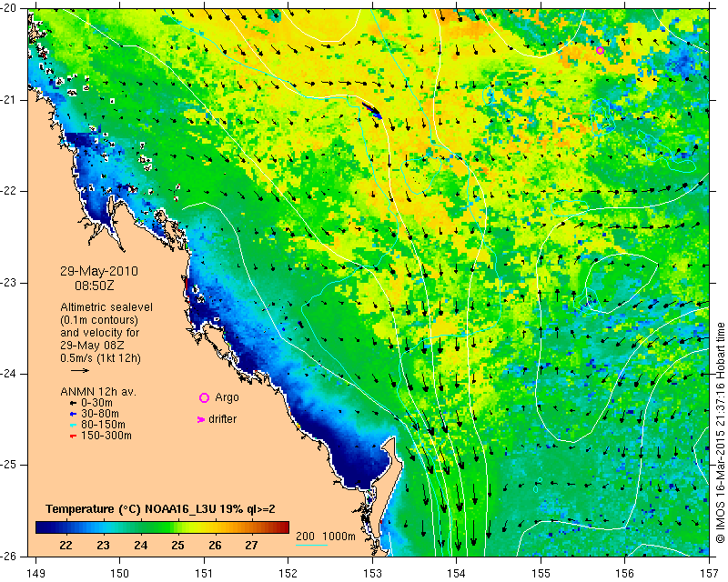
Task: Click the 0.5m/s velocity reference arrow
Action: [80, 370]
